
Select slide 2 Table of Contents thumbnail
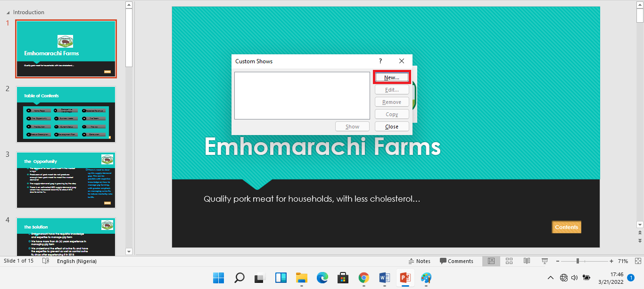(x=66, y=114)
